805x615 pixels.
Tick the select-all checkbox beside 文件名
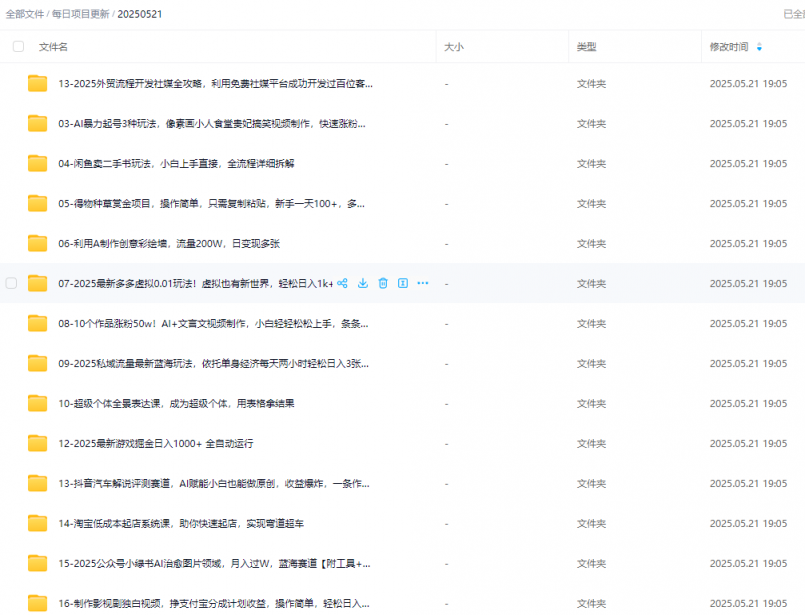[18, 47]
